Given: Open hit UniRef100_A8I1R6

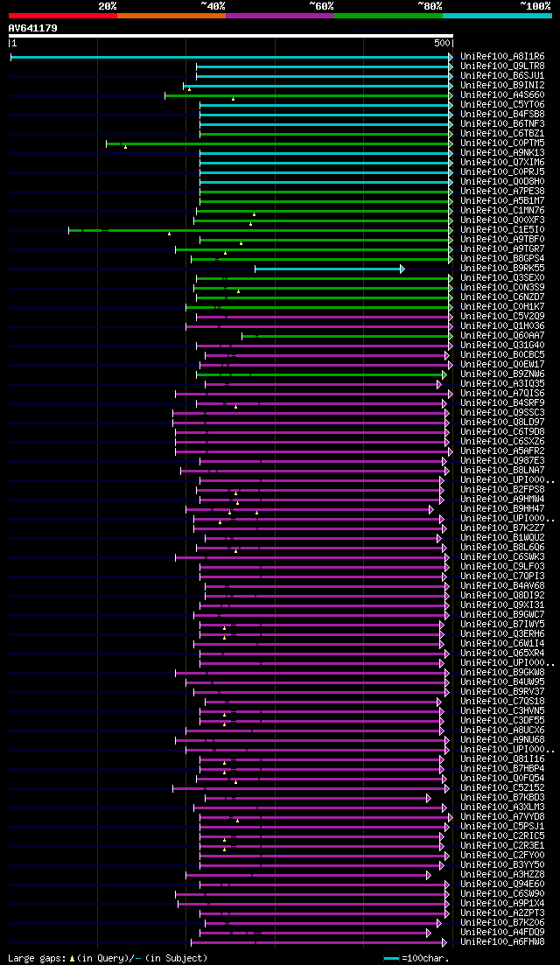Looking at the screenshot, I should 502,57.
